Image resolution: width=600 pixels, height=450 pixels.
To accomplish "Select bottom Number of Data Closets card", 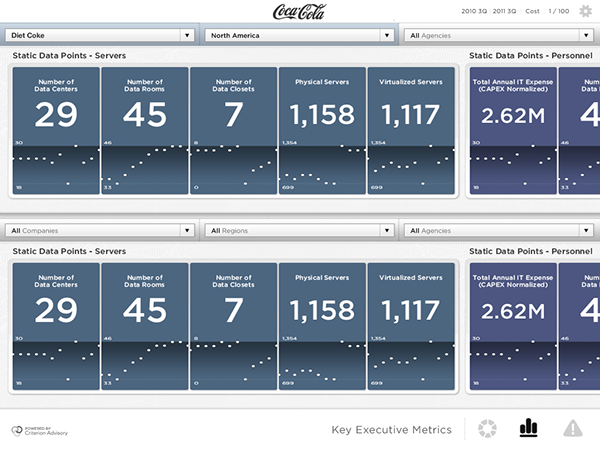I will pos(233,326).
